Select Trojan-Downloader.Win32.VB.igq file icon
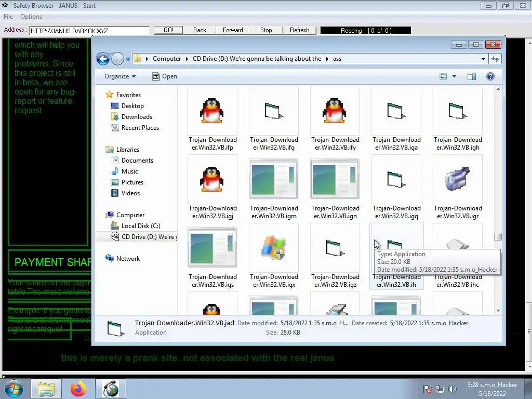 click(396, 179)
